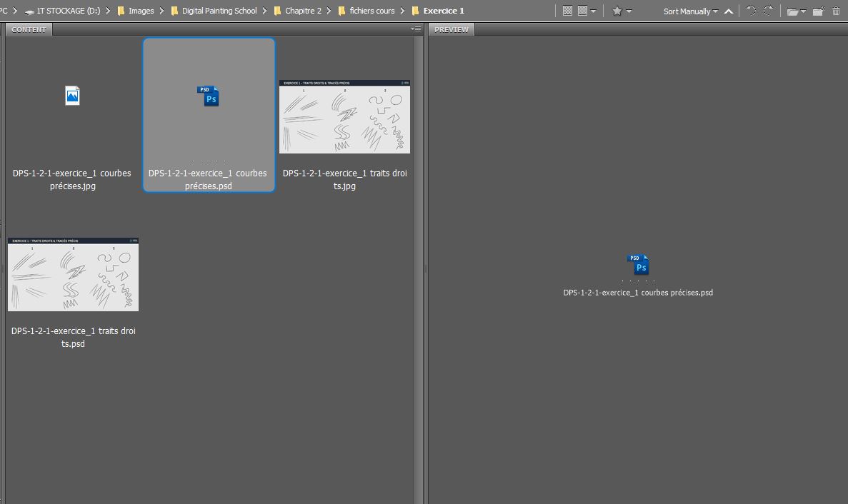Open the Content panel flyout menu
Image resolution: width=848 pixels, height=504 pixels.
coord(416,29)
